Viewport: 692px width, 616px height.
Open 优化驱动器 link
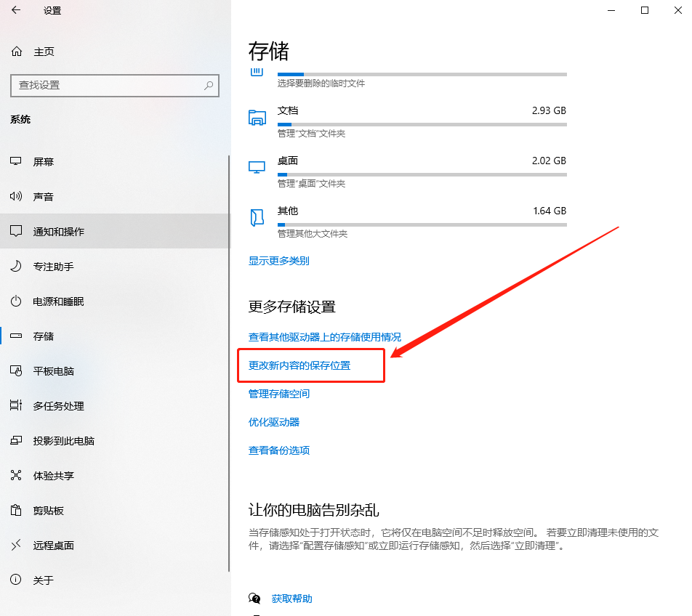click(x=277, y=422)
